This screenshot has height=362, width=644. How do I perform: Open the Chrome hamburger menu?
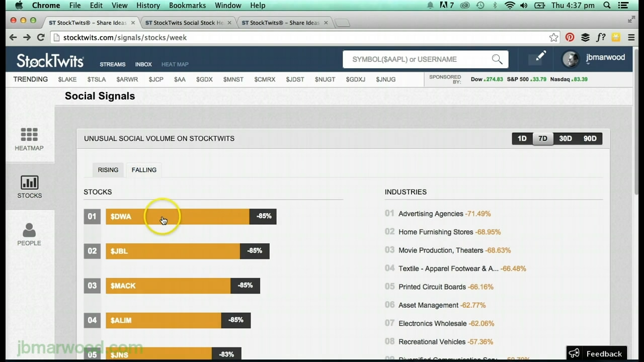point(632,37)
